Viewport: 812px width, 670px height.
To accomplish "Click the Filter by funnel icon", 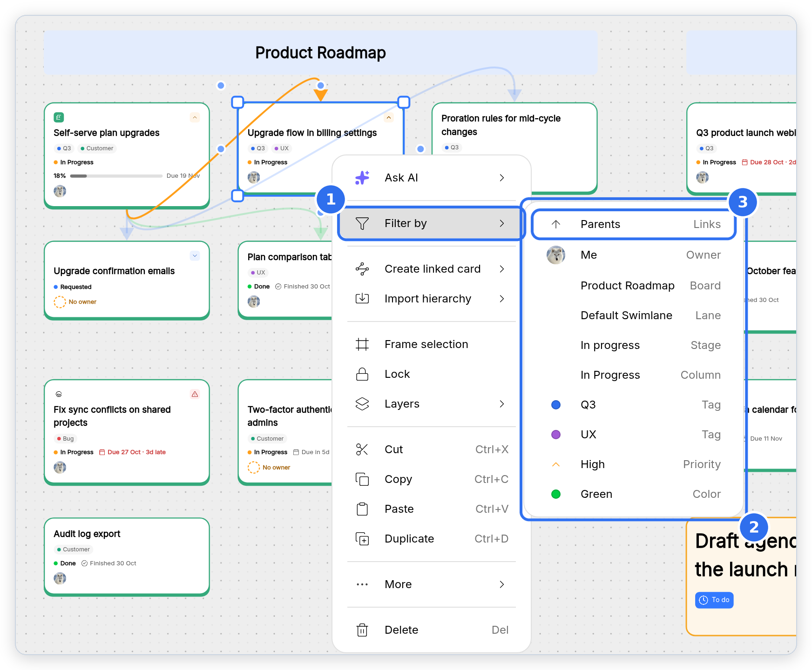I will [x=362, y=223].
